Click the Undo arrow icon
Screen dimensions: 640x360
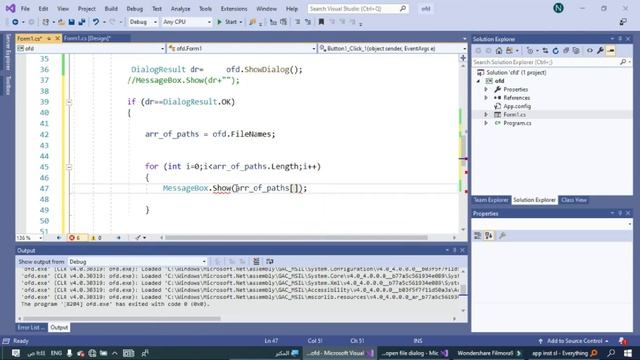96,22
